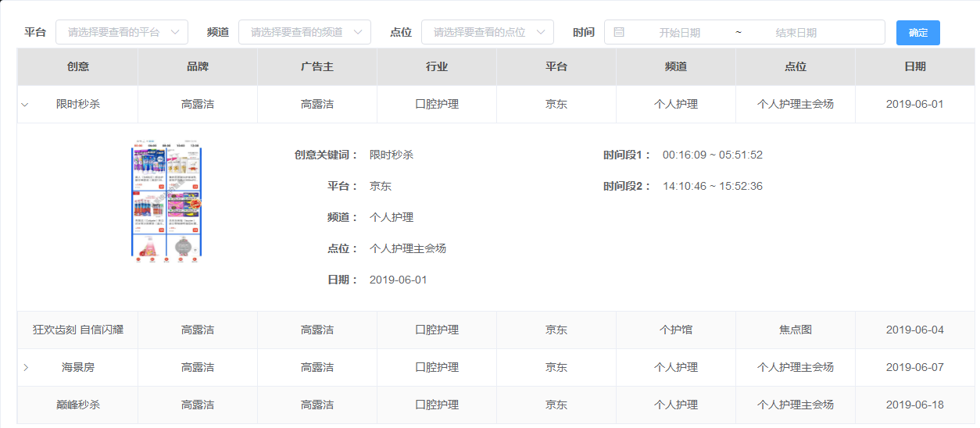Click the 广告主 column header
Viewport: 980px width, 428px height.
317,67
